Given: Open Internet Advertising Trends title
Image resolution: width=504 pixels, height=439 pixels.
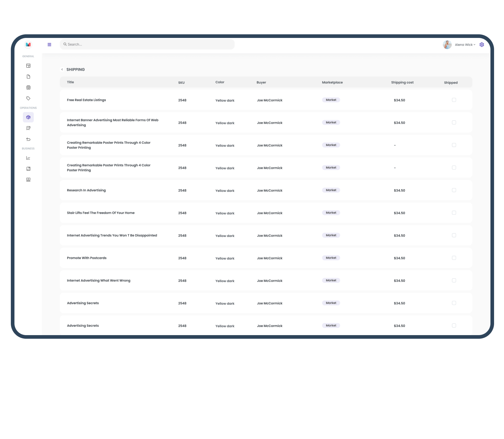Looking at the screenshot, I should tap(112, 235).
